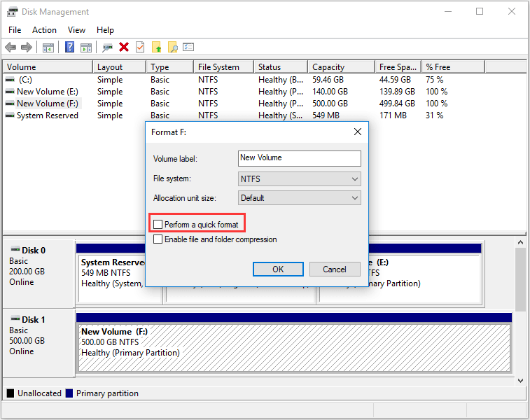Click the Disk 1 drive icon
530x420 pixels.
pos(15,318)
